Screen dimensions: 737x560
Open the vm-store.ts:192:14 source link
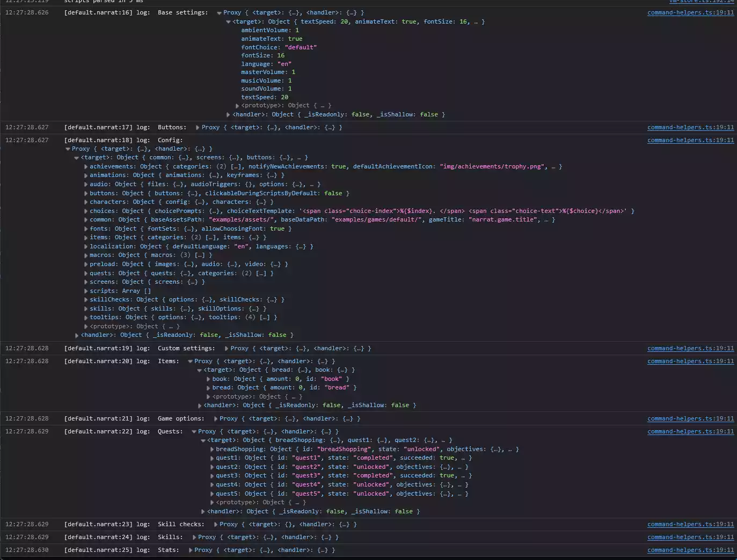702,2
